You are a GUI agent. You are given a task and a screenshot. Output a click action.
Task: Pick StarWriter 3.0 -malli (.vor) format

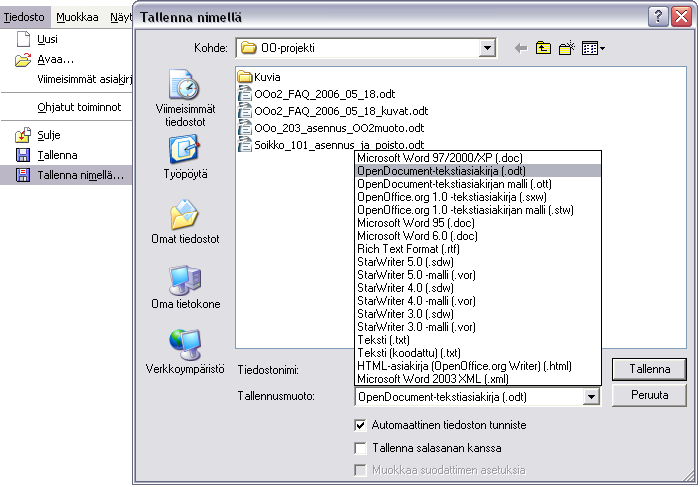coord(478,327)
